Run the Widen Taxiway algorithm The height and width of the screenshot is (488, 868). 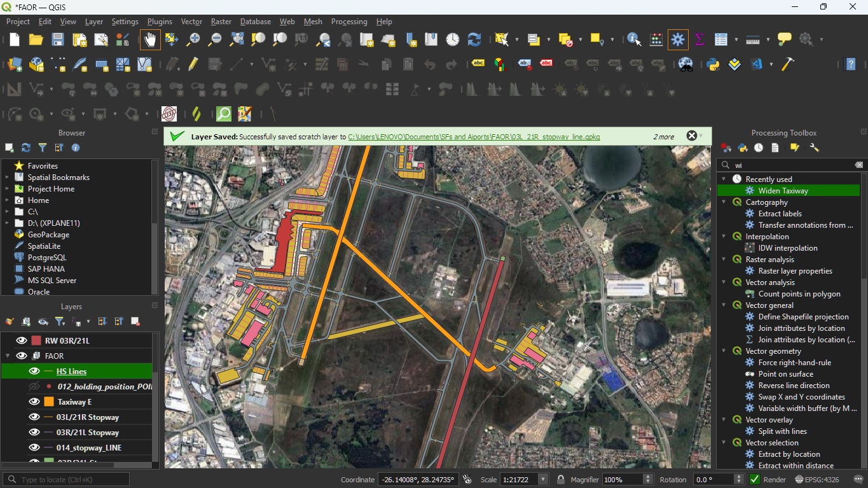783,191
